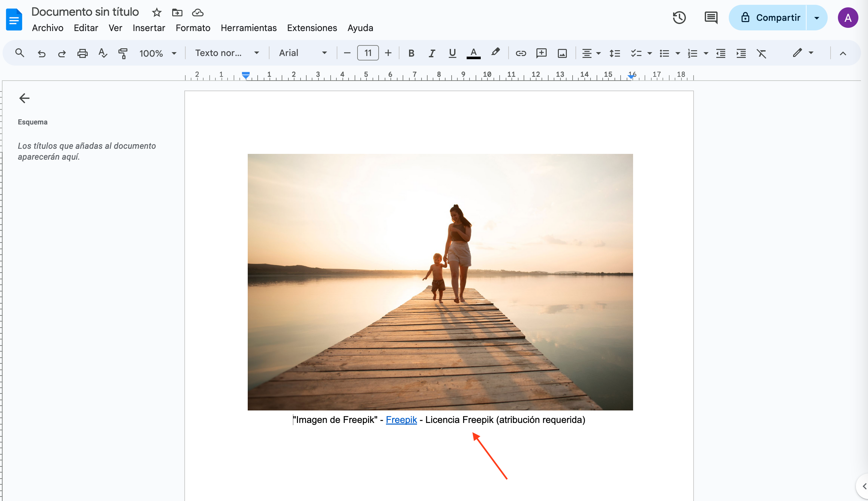
Task: Star the document title
Action: (157, 13)
